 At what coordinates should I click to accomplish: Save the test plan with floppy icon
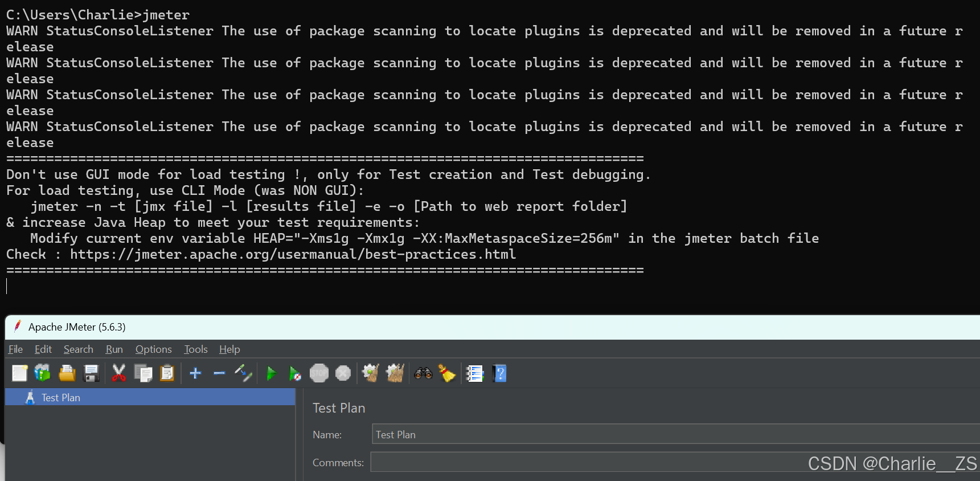(91, 373)
